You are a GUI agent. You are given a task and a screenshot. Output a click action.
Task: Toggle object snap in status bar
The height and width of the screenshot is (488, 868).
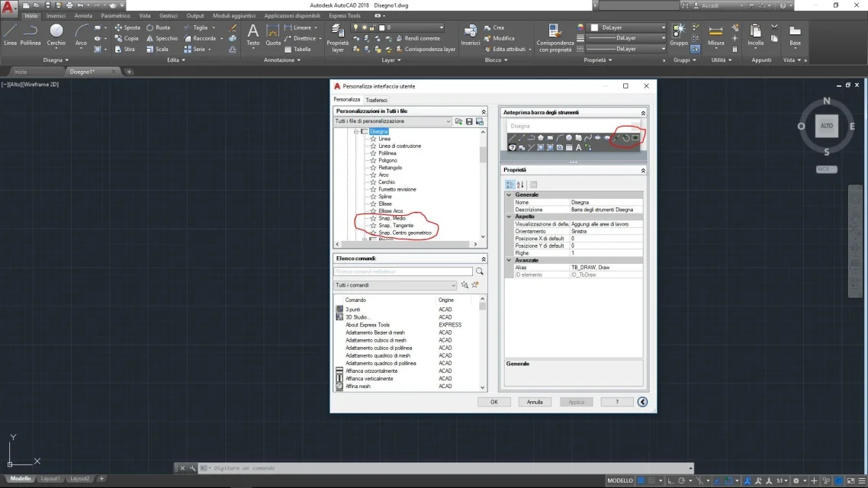[728, 481]
